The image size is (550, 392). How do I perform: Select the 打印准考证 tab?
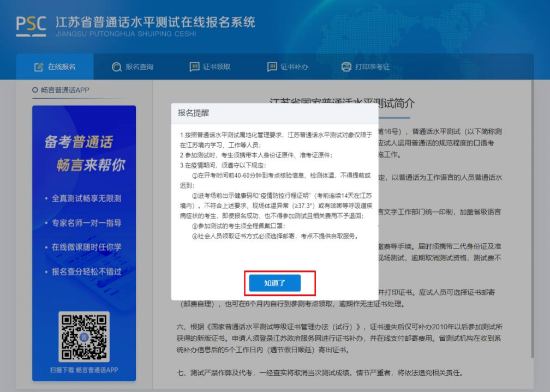point(372,67)
